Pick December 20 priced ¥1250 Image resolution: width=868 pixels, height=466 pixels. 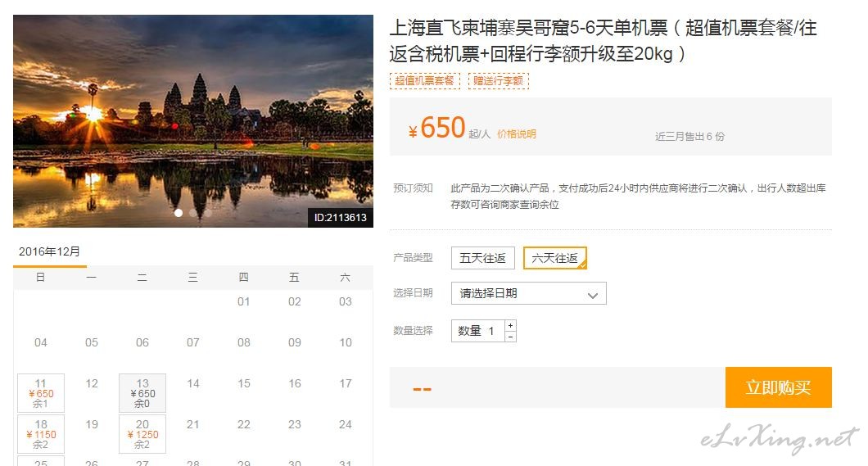(x=142, y=434)
